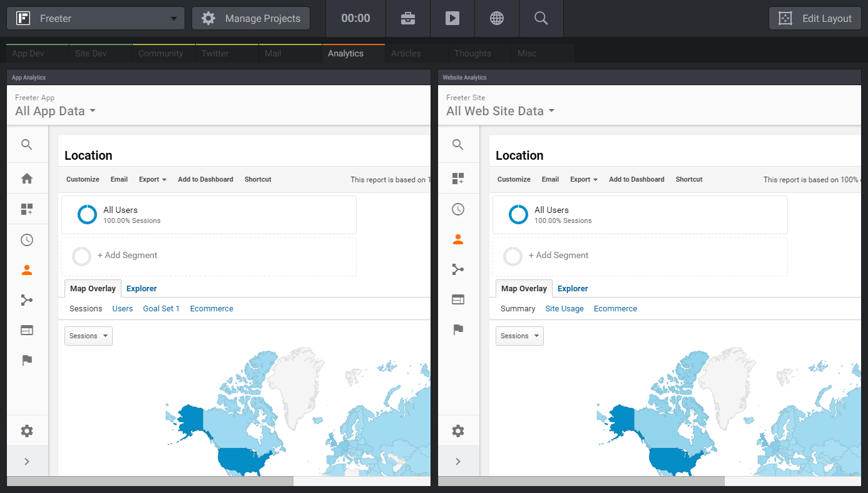Click the Manage Projects button

coord(251,18)
